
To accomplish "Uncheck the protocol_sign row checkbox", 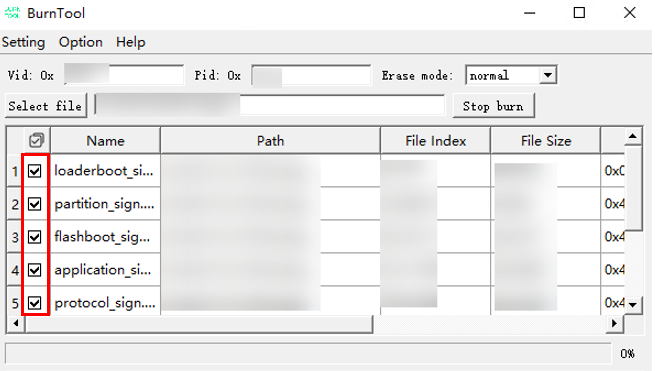I will point(35,303).
